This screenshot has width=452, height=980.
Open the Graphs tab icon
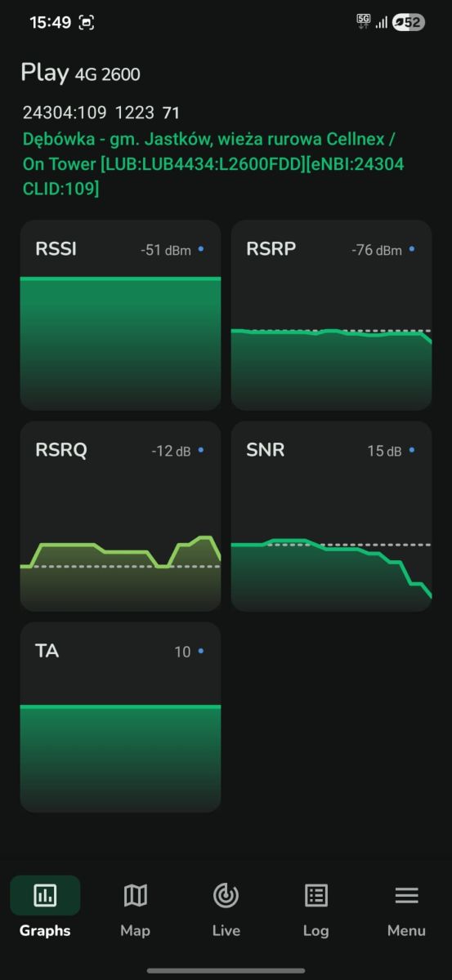click(x=45, y=895)
